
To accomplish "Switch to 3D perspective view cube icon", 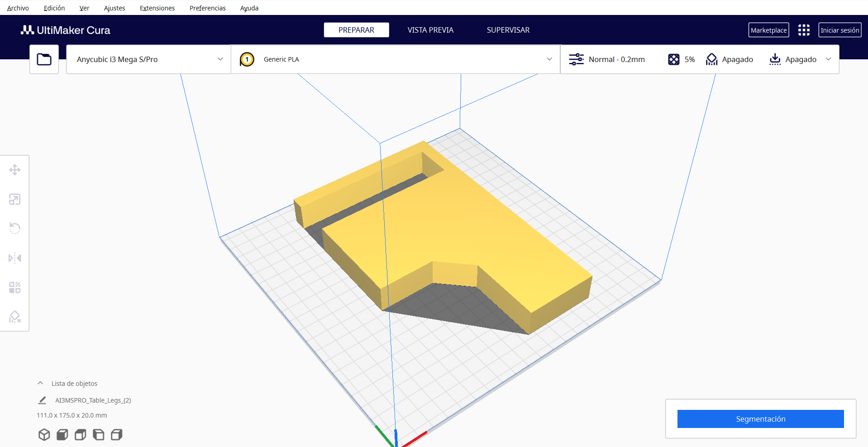I will pyautogui.click(x=44, y=435).
